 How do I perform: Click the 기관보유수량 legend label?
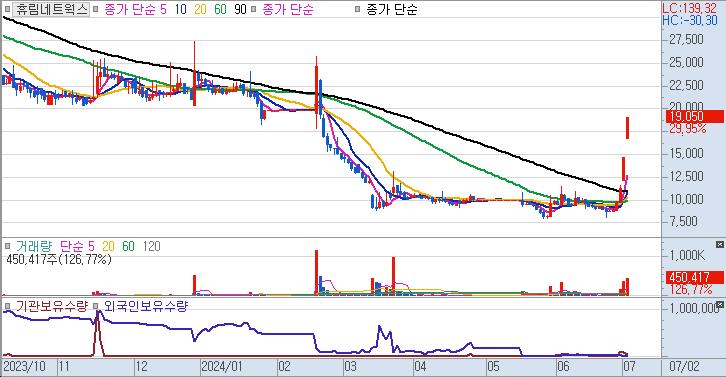pos(51,306)
